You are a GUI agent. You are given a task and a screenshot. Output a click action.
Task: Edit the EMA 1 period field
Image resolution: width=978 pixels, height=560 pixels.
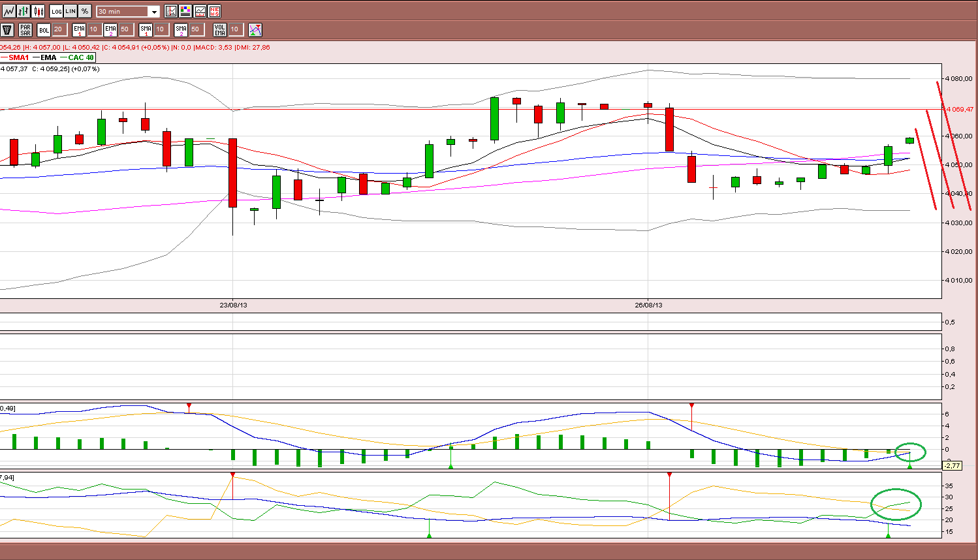94,29
